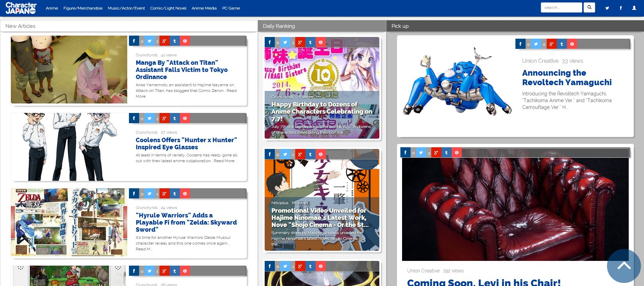Select the New Articles section header
This screenshot has width=644, height=286.
pyautogui.click(x=129, y=26)
